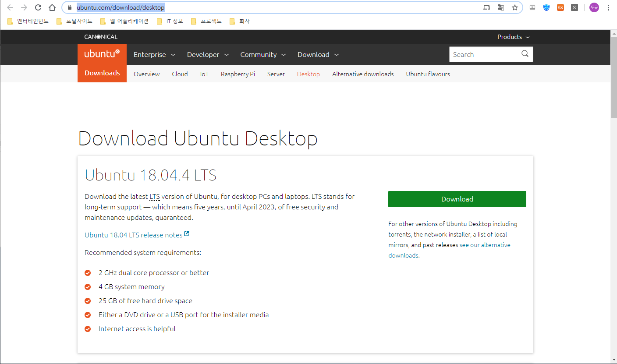Click the green Download button
Viewport: 617px width, 364px height.
[457, 199]
